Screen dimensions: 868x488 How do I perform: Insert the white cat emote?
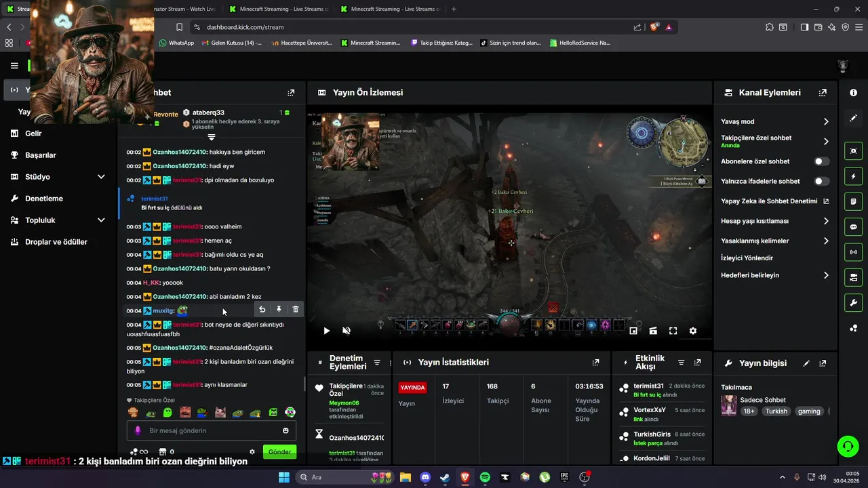220,412
